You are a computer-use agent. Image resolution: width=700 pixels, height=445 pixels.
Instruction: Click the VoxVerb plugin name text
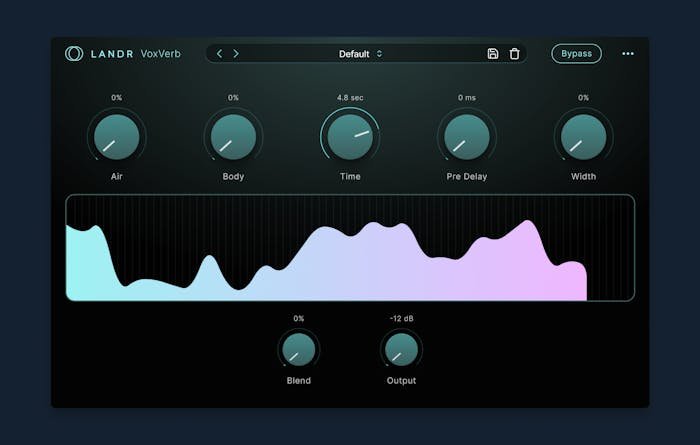pyautogui.click(x=161, y=54)
